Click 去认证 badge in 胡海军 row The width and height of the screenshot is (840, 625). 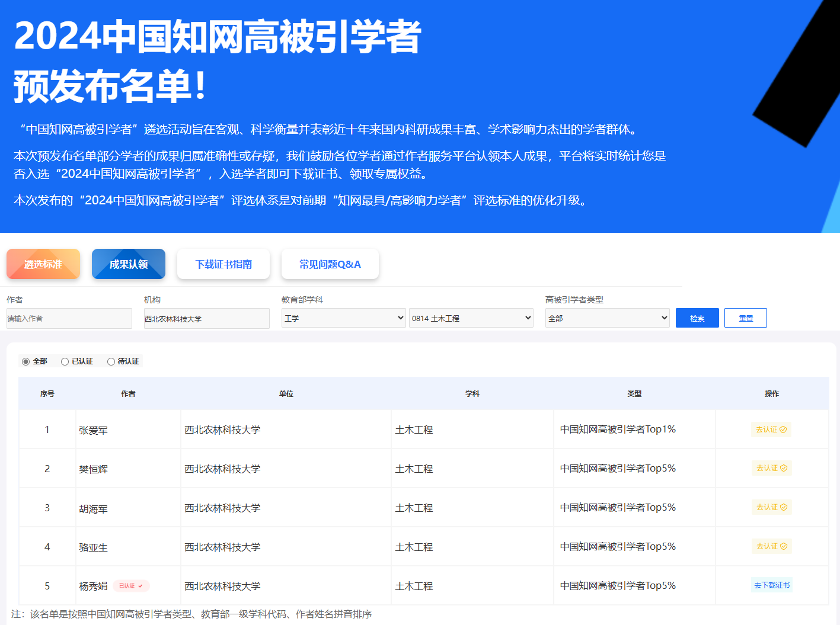(771, 507)
